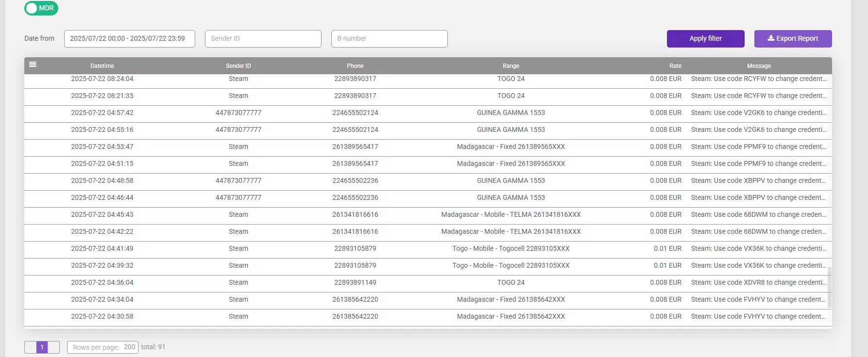Select the 2025-07-22 04:42:22 row's 68DWM message
Viewport: 868px width, 357px height.
click(758, 231)
